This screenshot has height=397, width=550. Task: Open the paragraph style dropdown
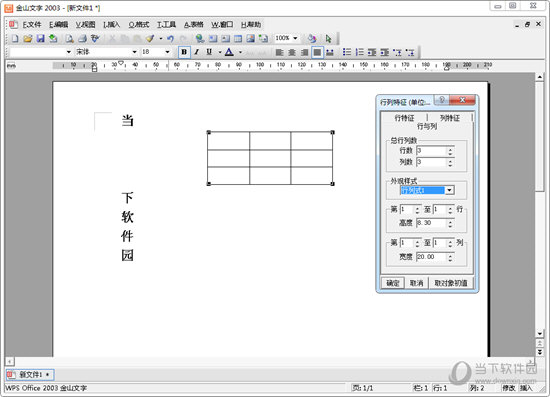(x=69, y=52)
